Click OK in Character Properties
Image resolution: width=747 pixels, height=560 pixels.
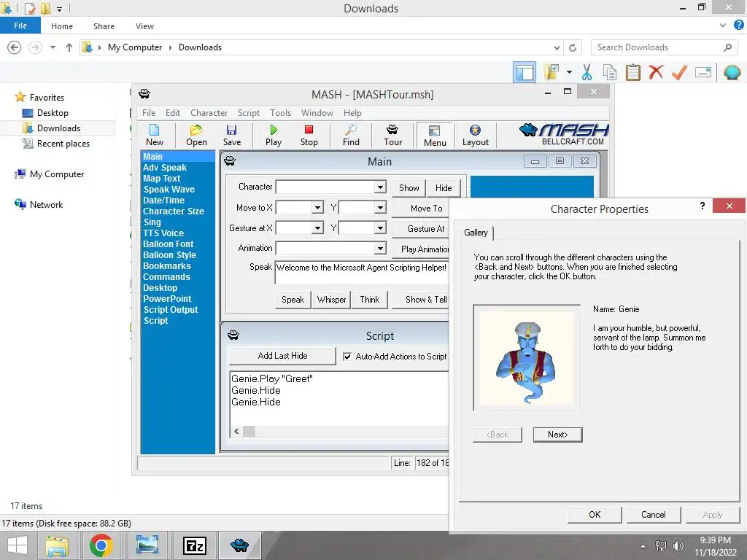[595, 514]
